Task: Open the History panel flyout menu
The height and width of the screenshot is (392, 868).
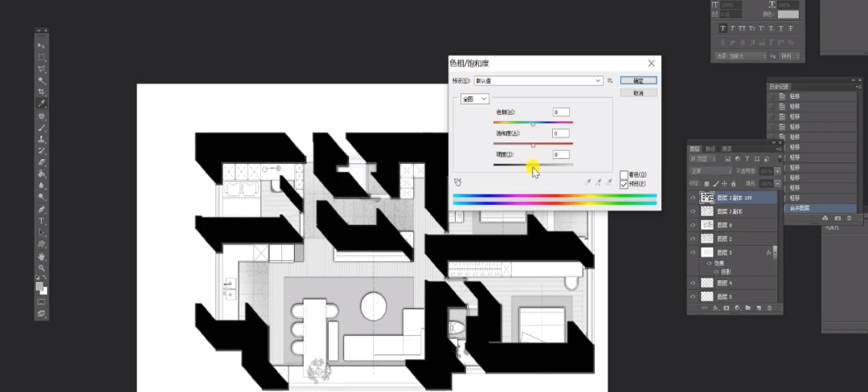Action: (x=858, y=87)
